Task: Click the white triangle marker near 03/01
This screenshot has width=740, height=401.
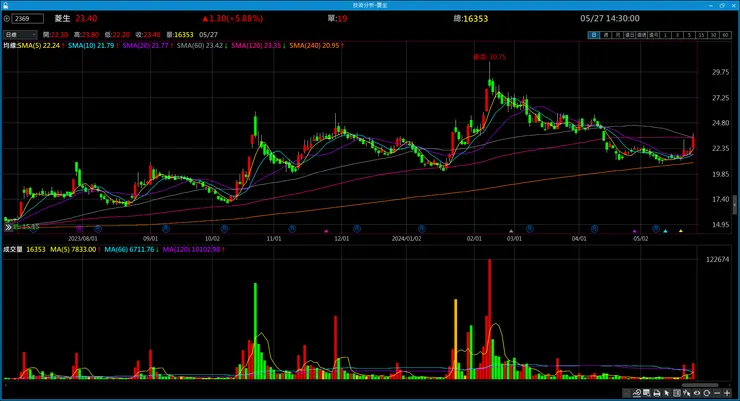Action: tap(511, 231)
